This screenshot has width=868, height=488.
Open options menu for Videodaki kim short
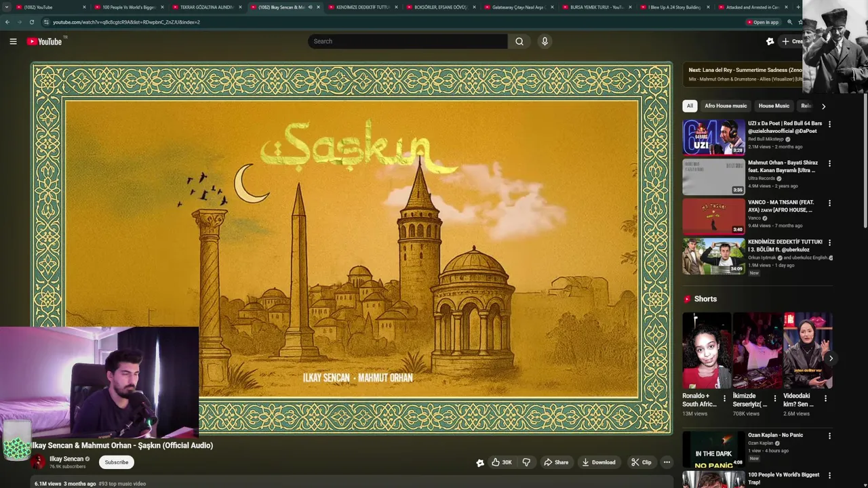(x=825, y=399)
